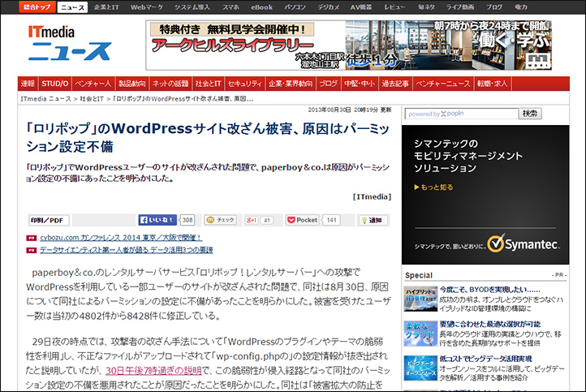
Task: Click the Pocket count 141
Action: point(331,220)
